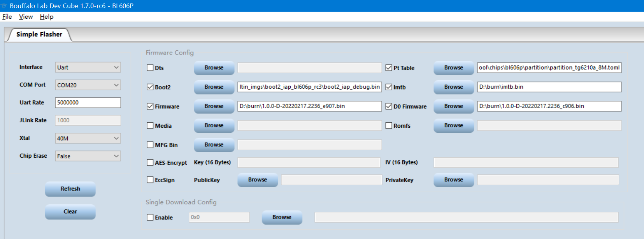Click the Media path field
644x239 pixels.
point(310,125)
